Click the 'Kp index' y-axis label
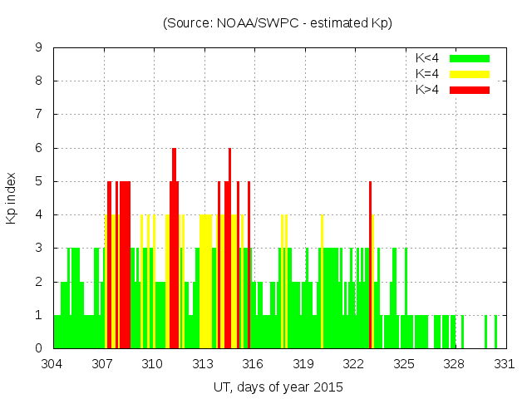The image size is (532, 399). click(x=11, y=198)
